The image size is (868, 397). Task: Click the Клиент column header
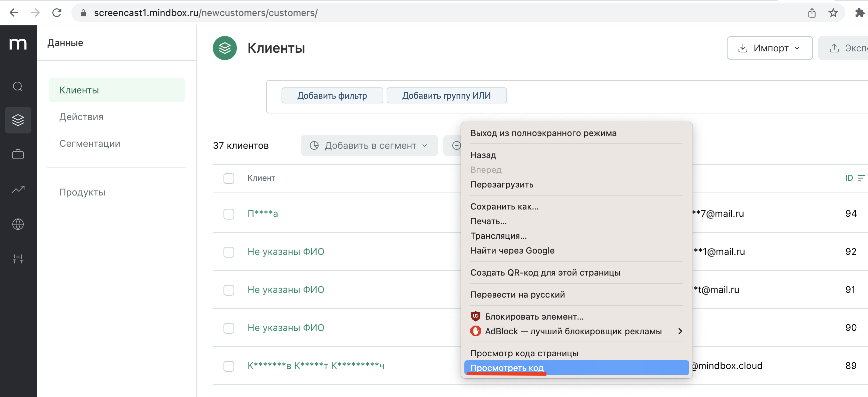261,178
